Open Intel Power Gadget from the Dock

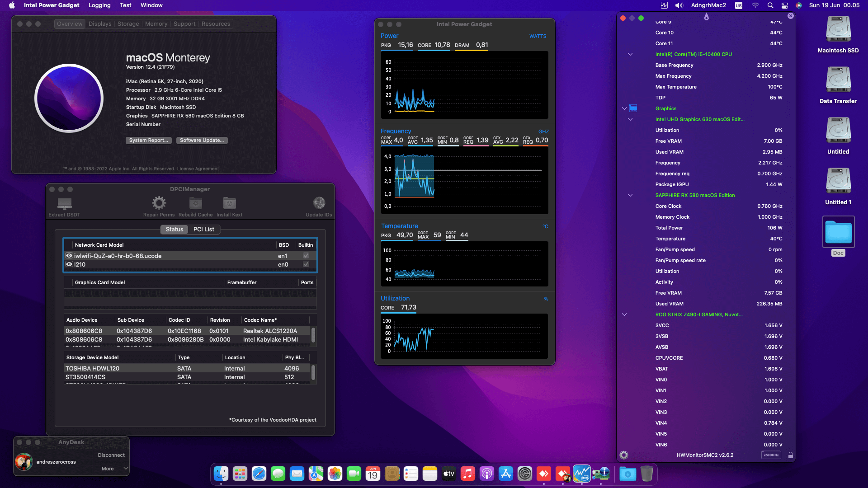point(582,474)
